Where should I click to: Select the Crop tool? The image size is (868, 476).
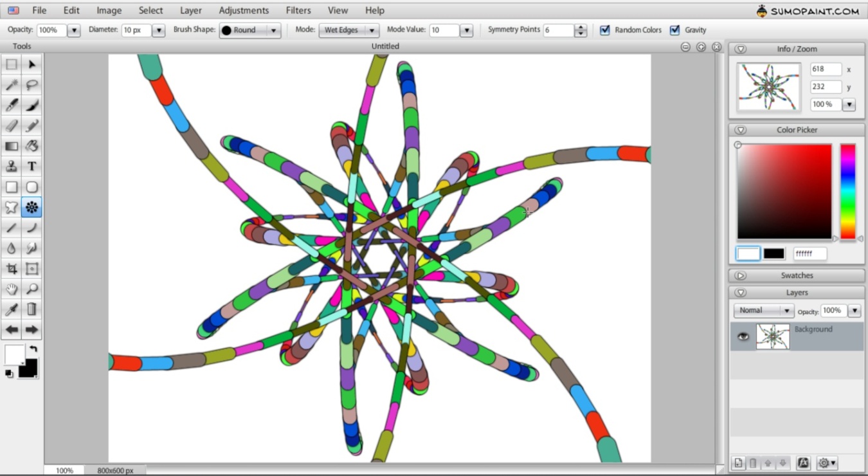(12, 269)
